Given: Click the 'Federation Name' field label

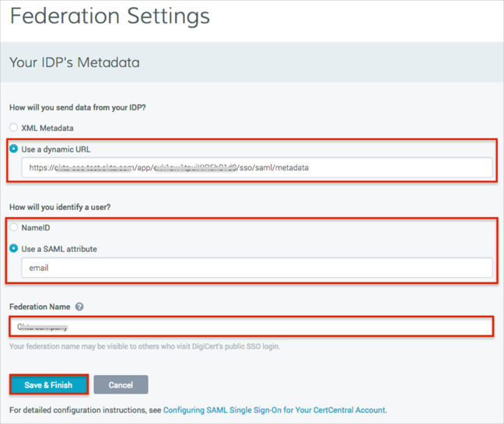Looking at the screenshot, I should click(40, 307).
